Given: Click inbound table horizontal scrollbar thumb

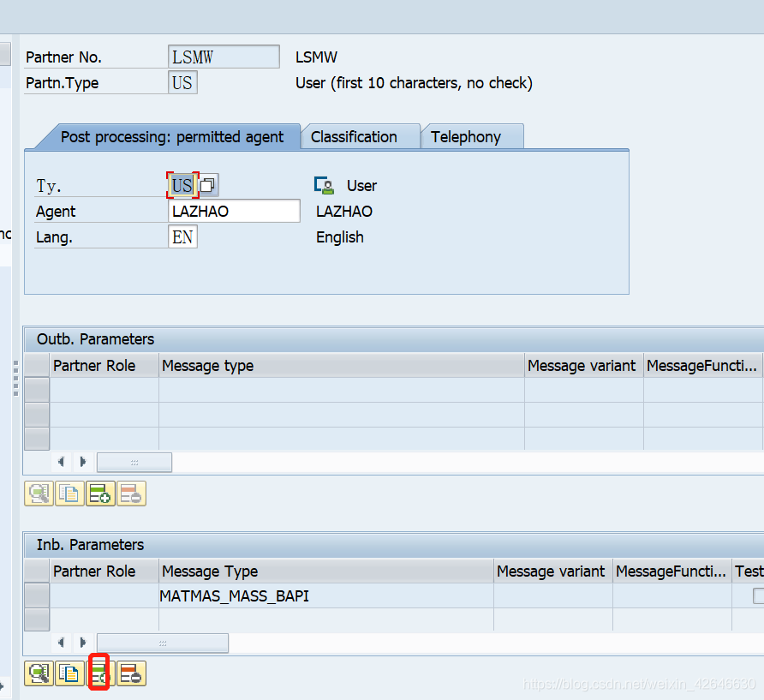Looking at the screenshot, I should [x=163, y=643].
